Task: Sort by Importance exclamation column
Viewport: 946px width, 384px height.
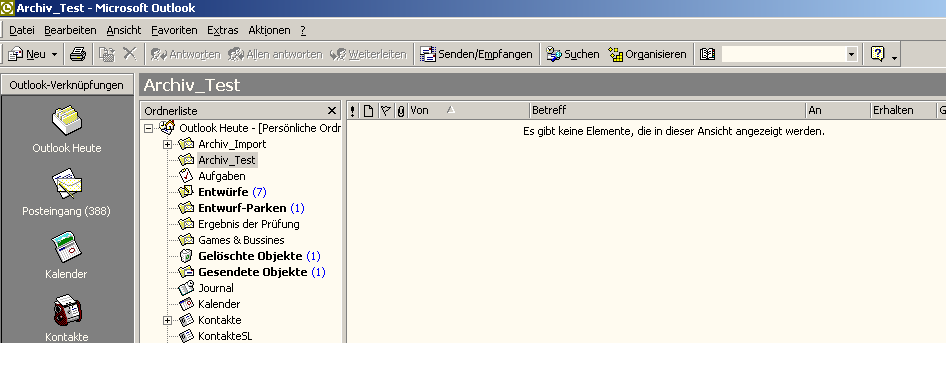Action: point(353,110)
